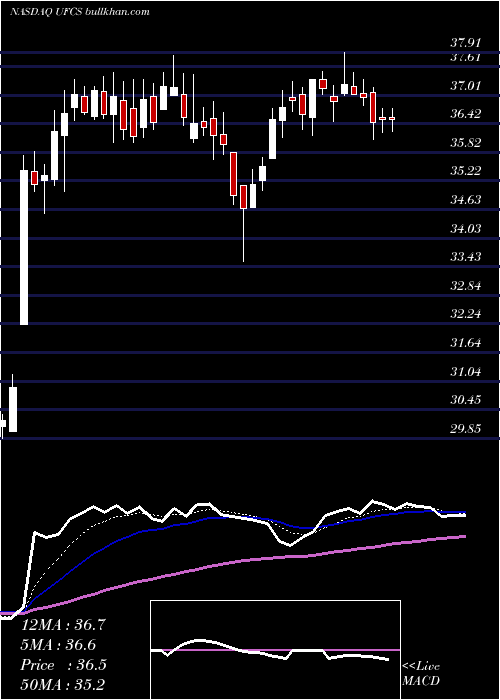Image resolution: width=500 pixels, height=700 pixels.
Task: Click the 34.03 price axis label
Action: click(465, 229)
